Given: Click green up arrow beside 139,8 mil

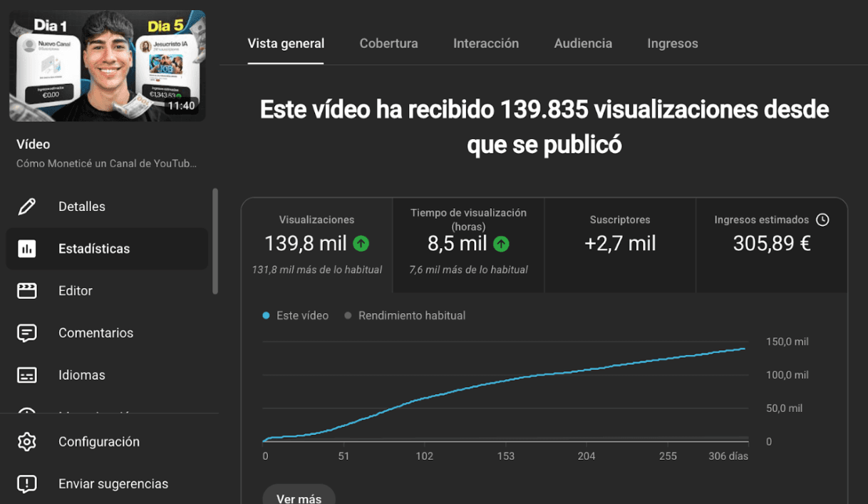Looking at the screenshot, I should coord(361,244).
